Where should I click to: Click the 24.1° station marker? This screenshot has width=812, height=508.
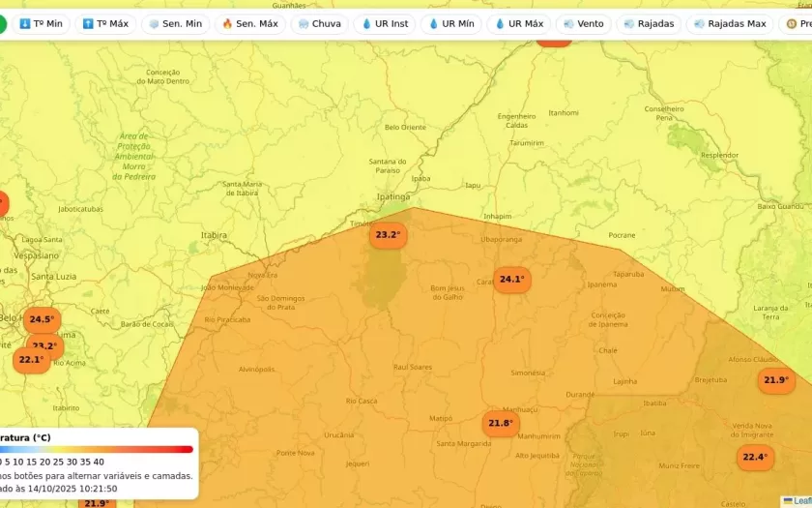click(511, 280)
